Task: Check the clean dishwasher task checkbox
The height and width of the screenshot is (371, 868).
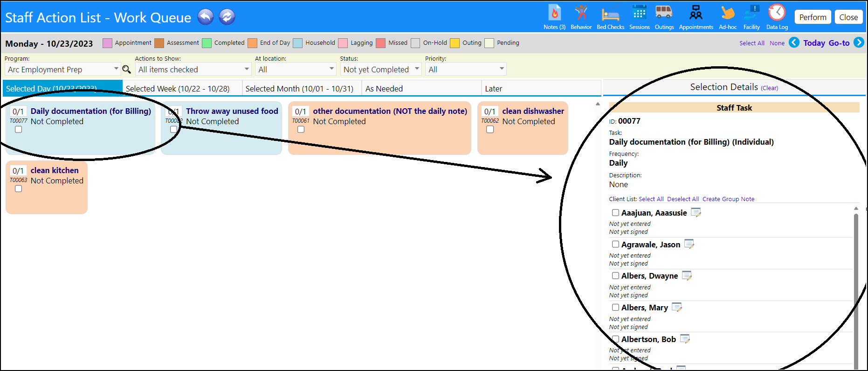Action: [x=490, y=129]
